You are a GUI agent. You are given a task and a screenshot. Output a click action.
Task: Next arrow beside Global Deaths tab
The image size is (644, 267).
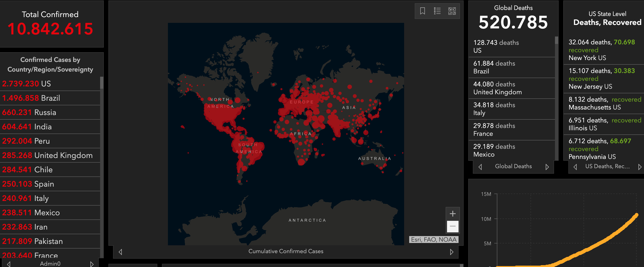(x=547, y=167)
